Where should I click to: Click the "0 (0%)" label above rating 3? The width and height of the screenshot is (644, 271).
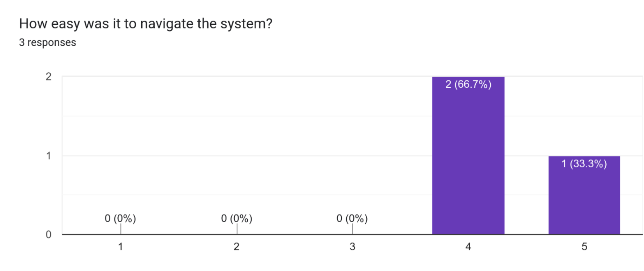coord(352,218)
